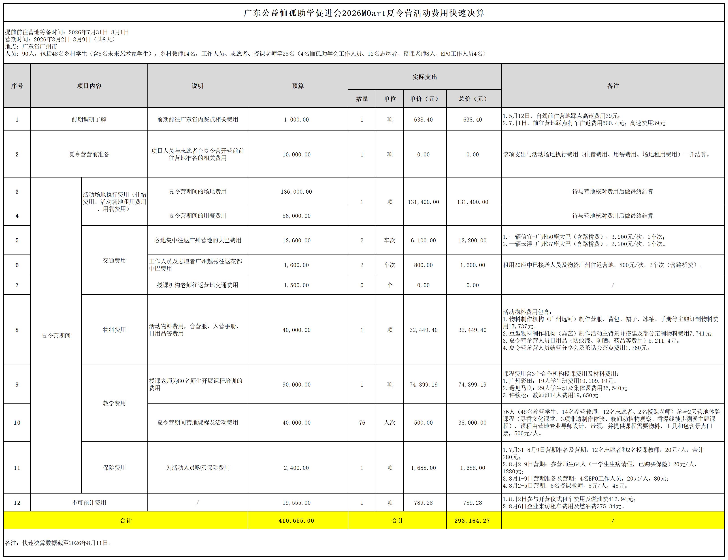Select the 保险费用 category cell
Screen dimensions: 728x560
click(115, 468)
